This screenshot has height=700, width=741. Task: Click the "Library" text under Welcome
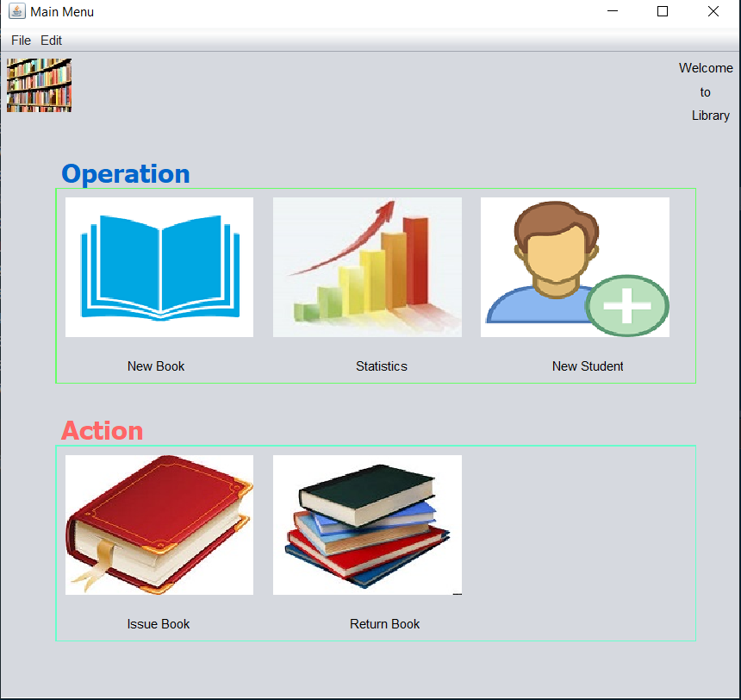click(710, 116)
